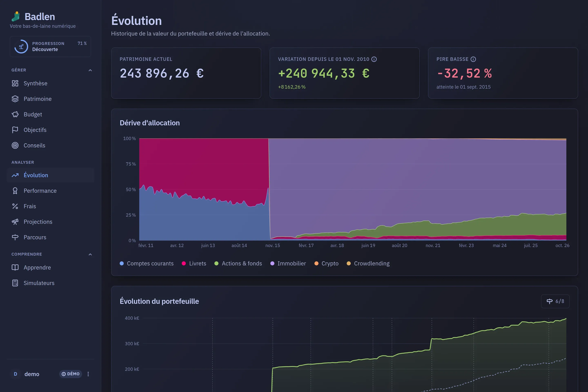Click the 71 % progression ring

click(21, 47)
